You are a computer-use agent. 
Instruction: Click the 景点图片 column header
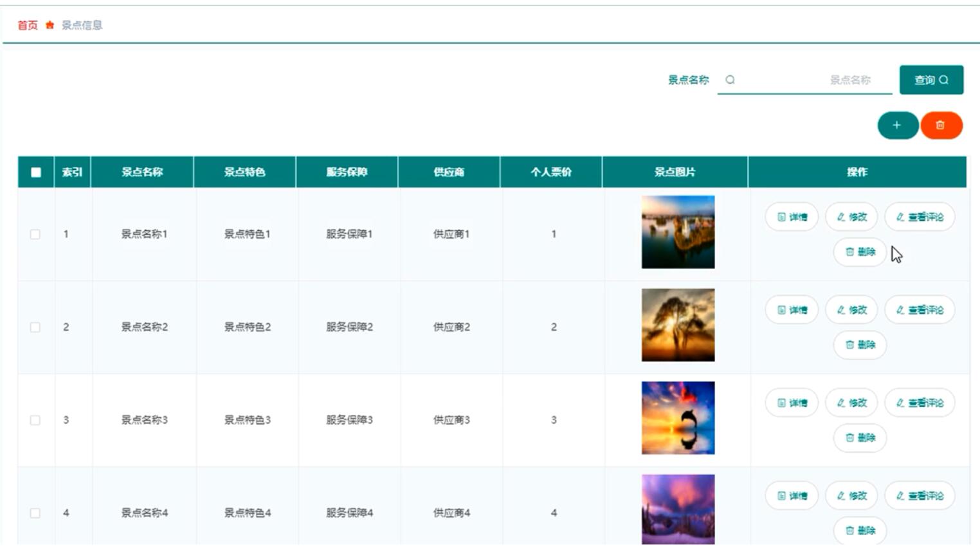tap(675, 172)
